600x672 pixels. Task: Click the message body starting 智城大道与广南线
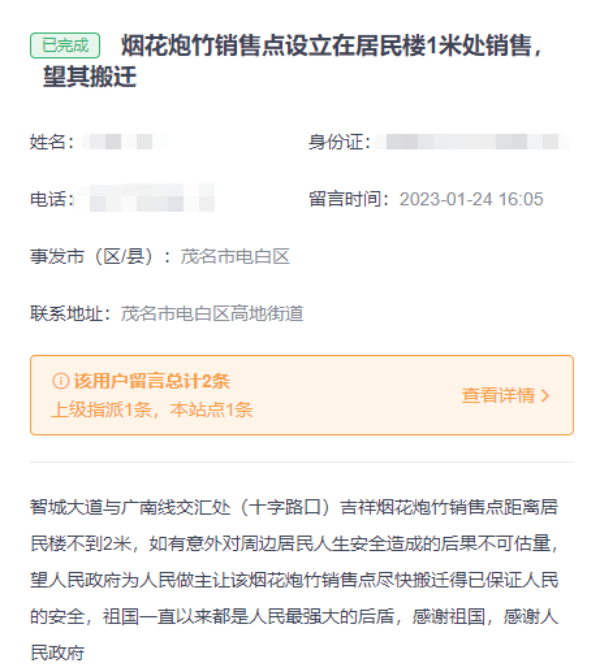tap(294, 580)
